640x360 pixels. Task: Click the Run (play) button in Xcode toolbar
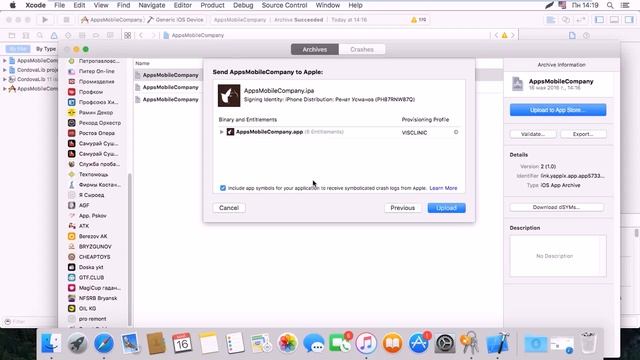coord(45,20)
